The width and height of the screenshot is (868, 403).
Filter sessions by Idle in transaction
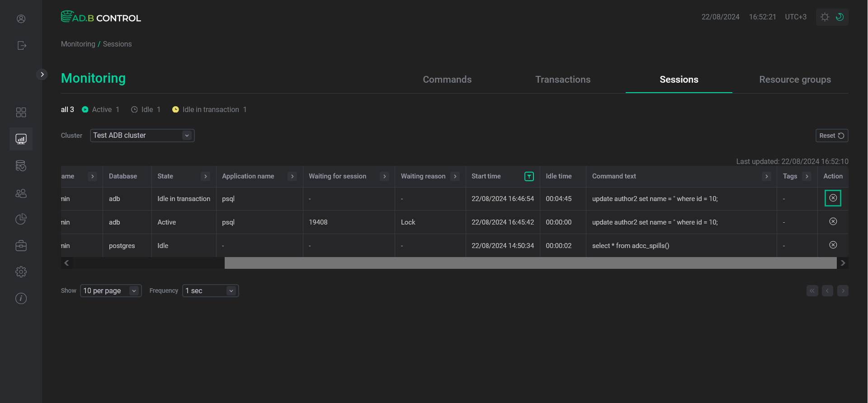tap(210, 109)
